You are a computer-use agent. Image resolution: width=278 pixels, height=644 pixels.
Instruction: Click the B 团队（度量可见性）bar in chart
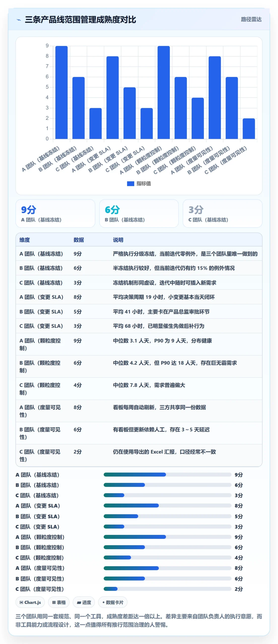pyautogui.click(x=232, y=108)
